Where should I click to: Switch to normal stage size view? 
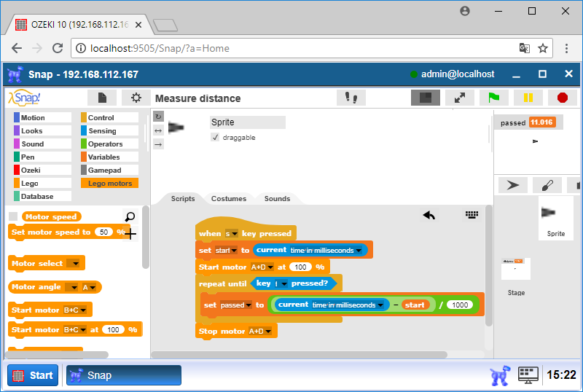426,98
